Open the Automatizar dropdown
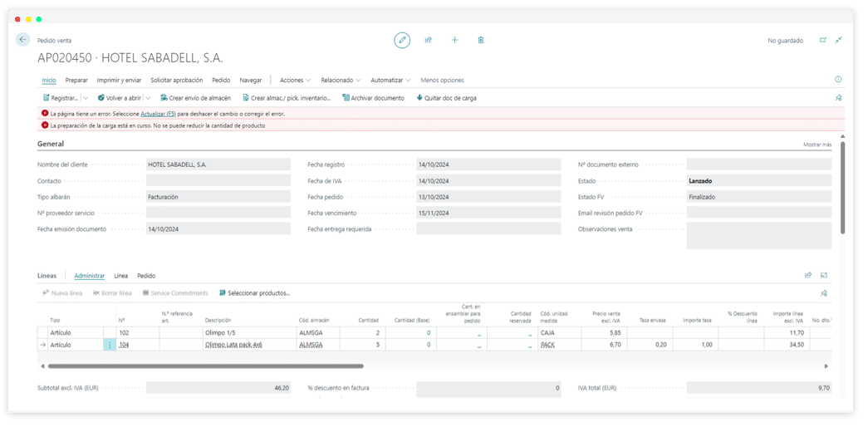This screenshot has width=868, height=427. (390, 81)
